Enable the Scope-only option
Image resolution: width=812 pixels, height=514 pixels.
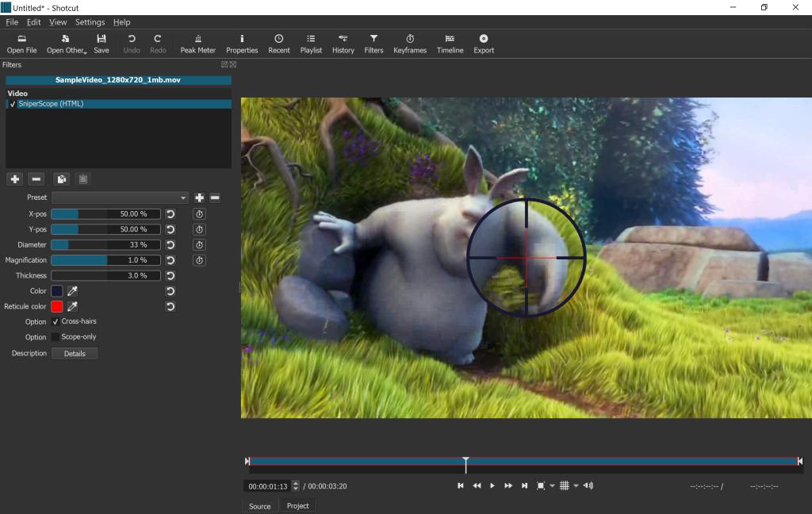pyautogui.click(x=56, y=337)
